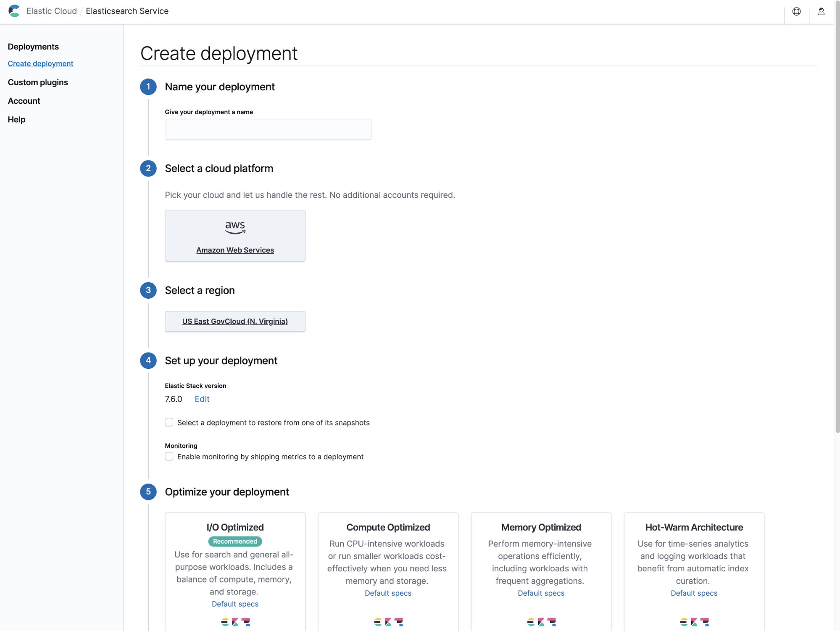Enable monitoring by shipping metrics checkbox
This screenshot has width=840, height=631.
click(169, 457)
